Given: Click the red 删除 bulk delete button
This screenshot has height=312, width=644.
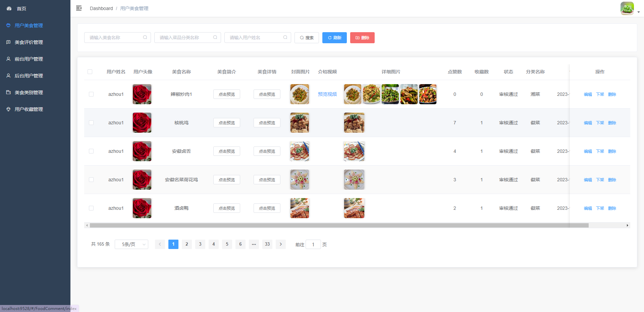Looking at the screenshot, I should click(x=362, y=38).
